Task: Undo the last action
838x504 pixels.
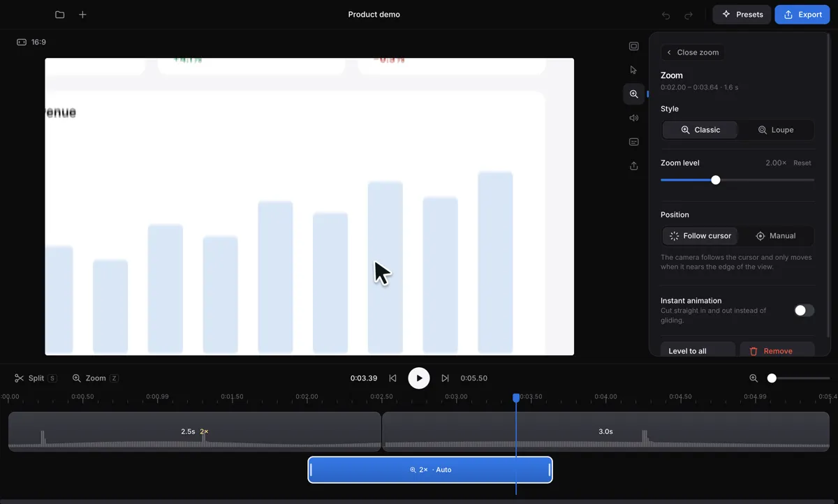Action: pyautogui.click(x=666, y=15)
